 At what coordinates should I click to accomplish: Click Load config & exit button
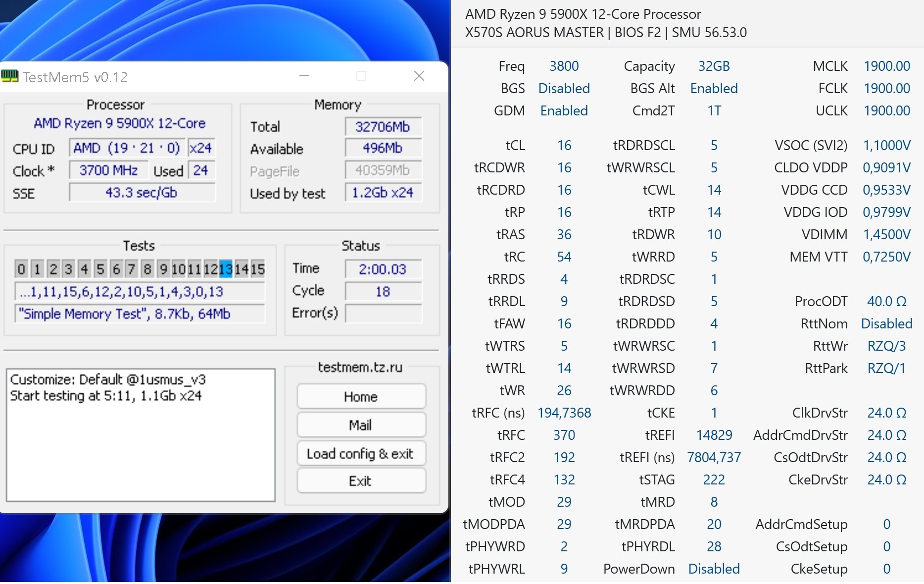(361, 454)
